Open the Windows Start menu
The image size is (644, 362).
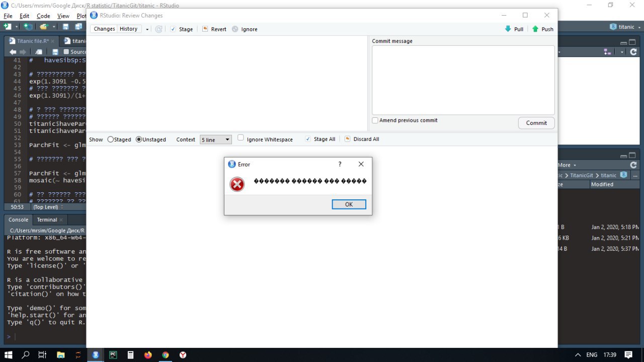(9, 354)
